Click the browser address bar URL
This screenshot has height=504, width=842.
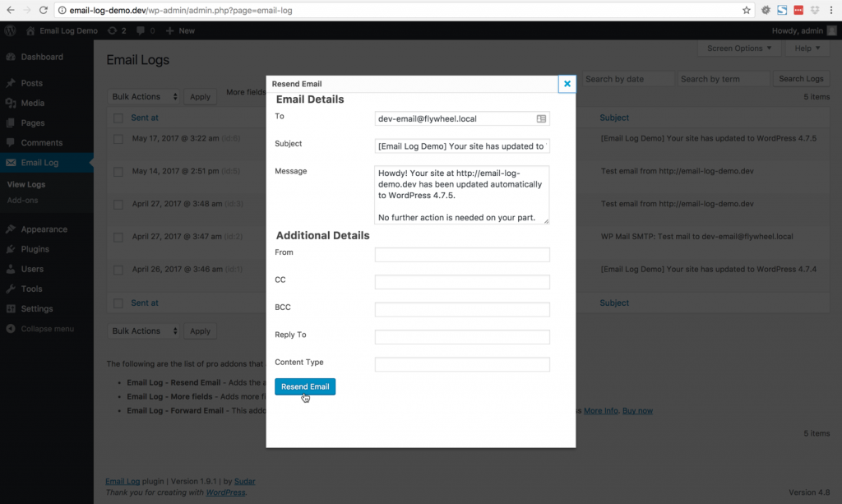tap(180, 10)
